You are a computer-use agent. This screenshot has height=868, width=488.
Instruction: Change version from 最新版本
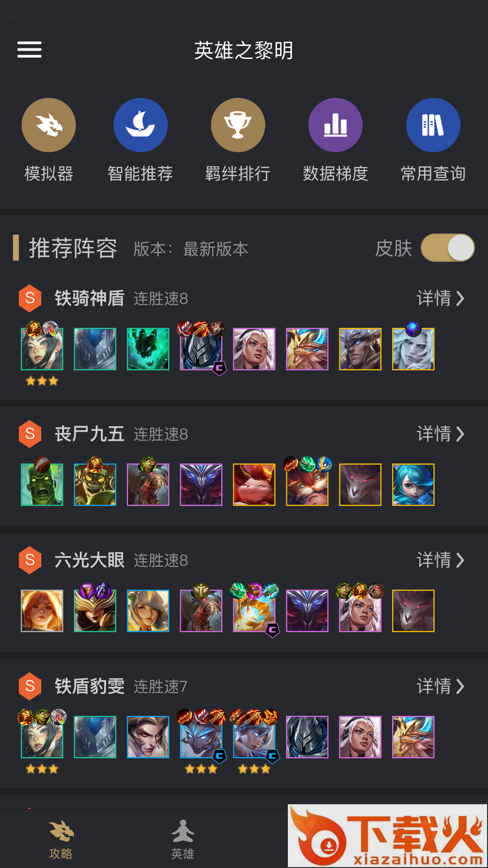[x=216, y=249]
